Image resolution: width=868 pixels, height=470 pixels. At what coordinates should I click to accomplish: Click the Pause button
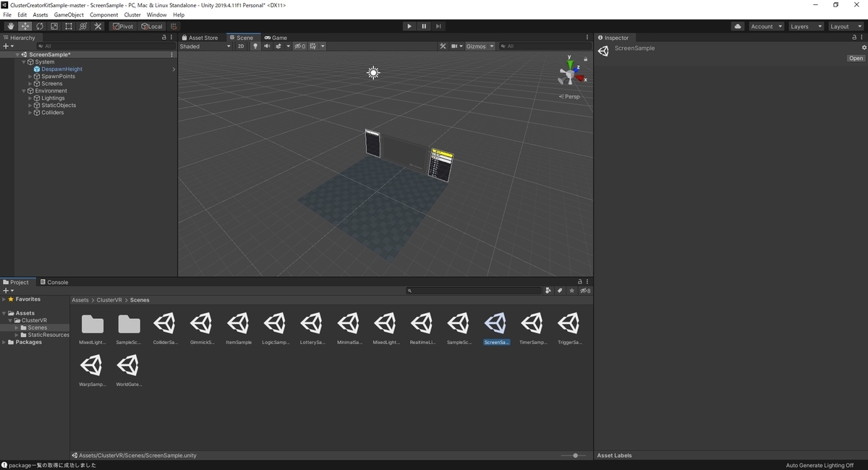point(424,26)
